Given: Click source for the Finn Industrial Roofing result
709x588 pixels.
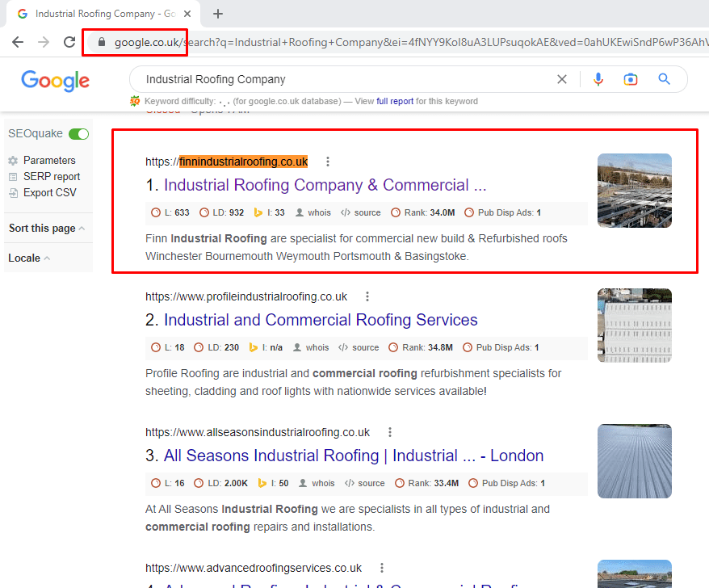Looking at the screenshot, I should point(361,212).
